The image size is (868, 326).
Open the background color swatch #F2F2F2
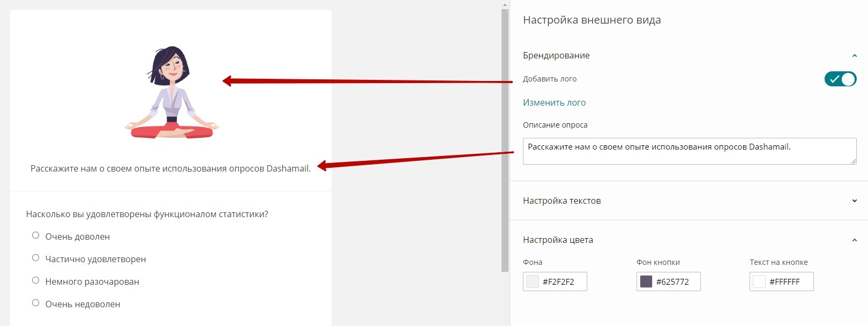point(533,281)
